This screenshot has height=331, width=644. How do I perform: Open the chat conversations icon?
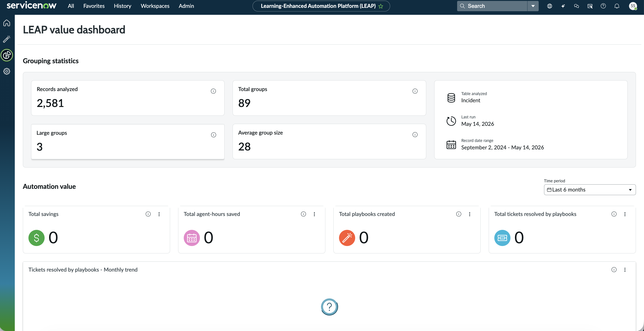pos(577,6)
